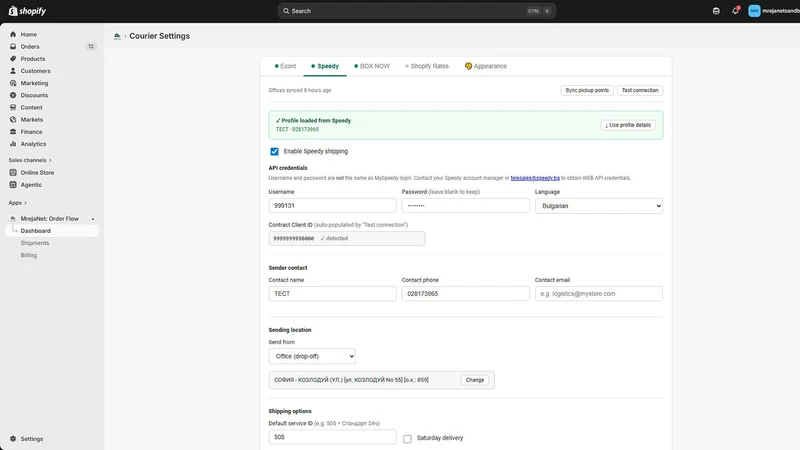Screen dimensions: 800x450
Task: Click the Markets globe icon
Action: point(13,119)
